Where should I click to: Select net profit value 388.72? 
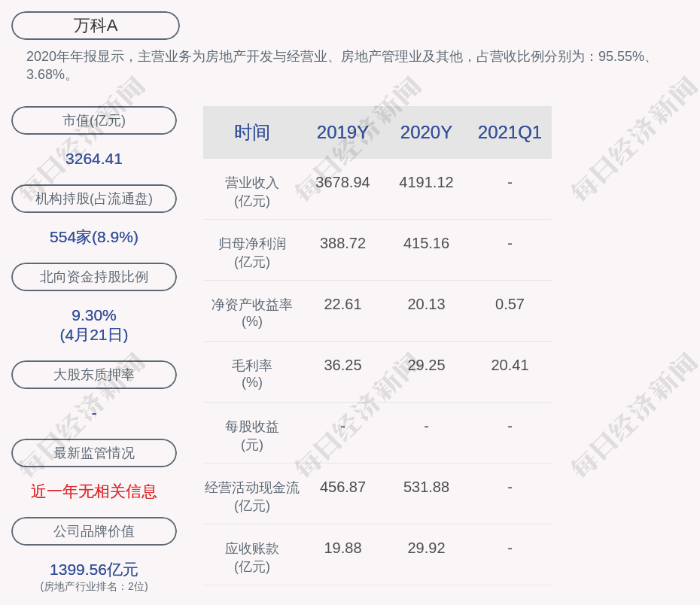tap(343, 243)
